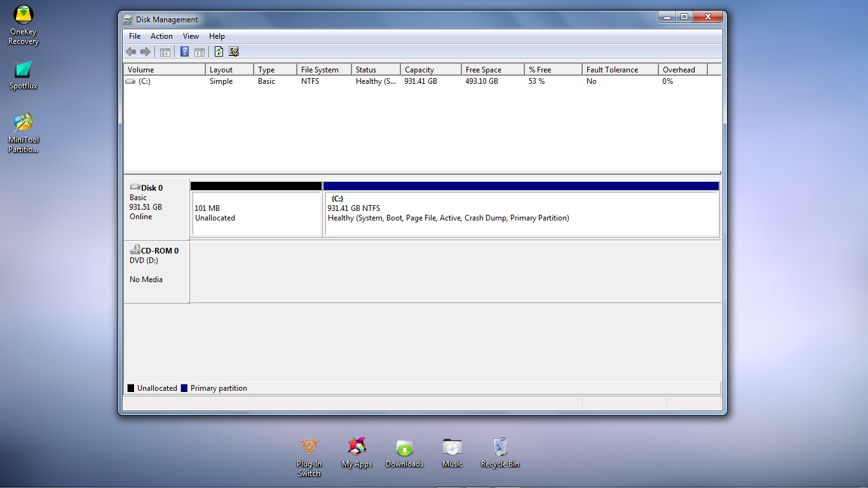Open the File menu
Image resolution: width=868 pixels, height=488 pixels.
[x=135, y=36]
